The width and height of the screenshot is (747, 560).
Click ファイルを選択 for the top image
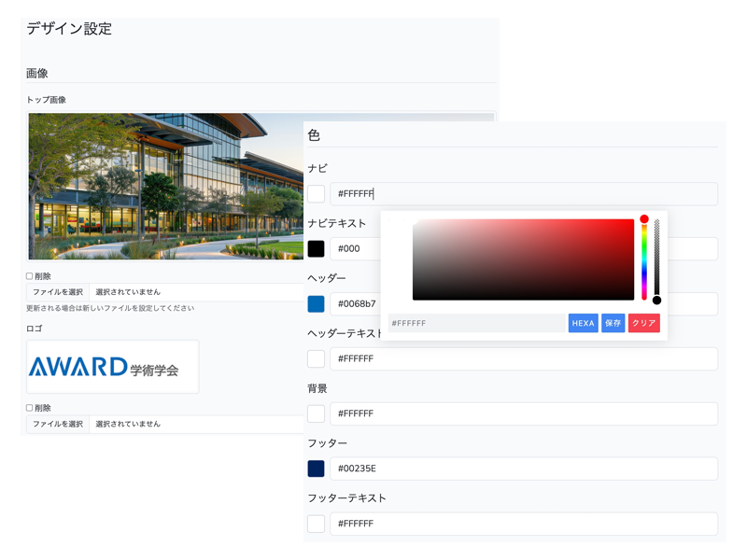58,292
